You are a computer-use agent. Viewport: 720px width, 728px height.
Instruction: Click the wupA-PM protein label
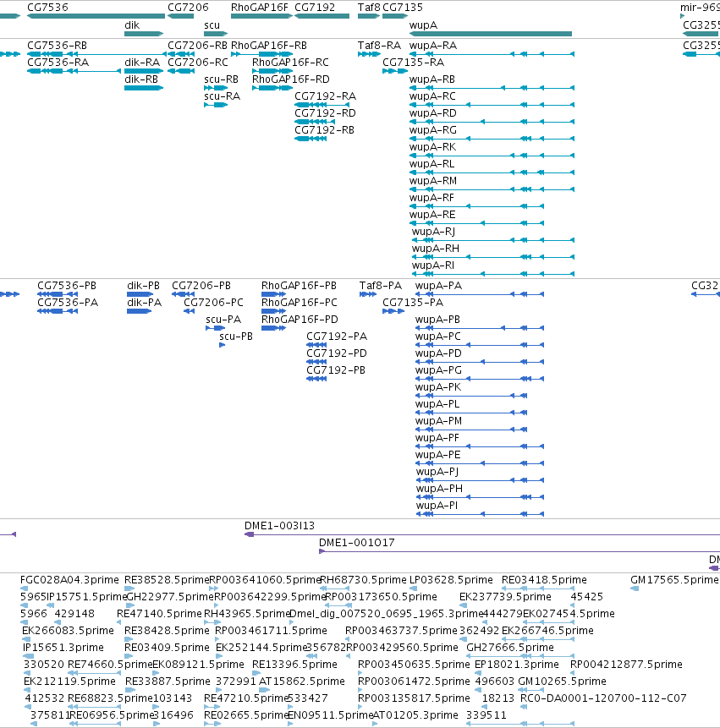click(438, 421)
